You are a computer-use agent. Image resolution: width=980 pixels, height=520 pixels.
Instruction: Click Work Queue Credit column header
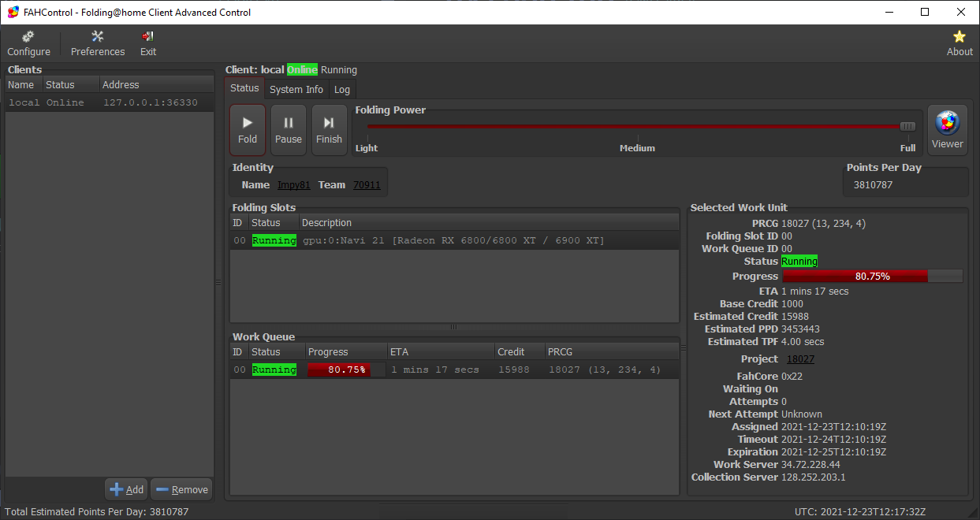(x=520, y=352)
